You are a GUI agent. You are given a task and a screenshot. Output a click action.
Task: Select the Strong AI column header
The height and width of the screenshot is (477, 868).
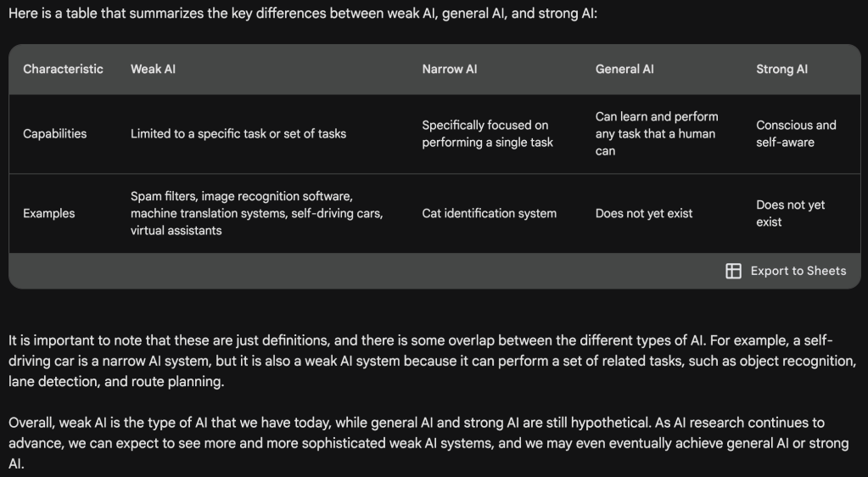pos(781,69)
